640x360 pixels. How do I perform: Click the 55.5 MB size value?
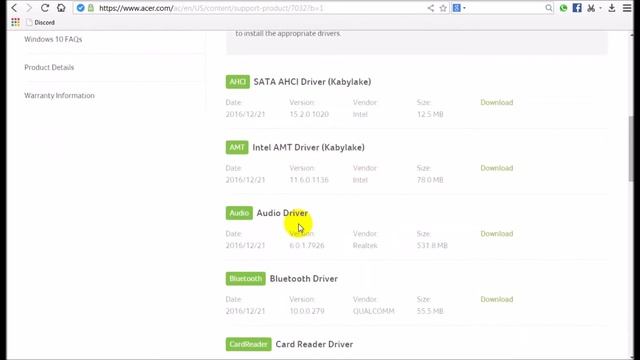tap(430, 311)
